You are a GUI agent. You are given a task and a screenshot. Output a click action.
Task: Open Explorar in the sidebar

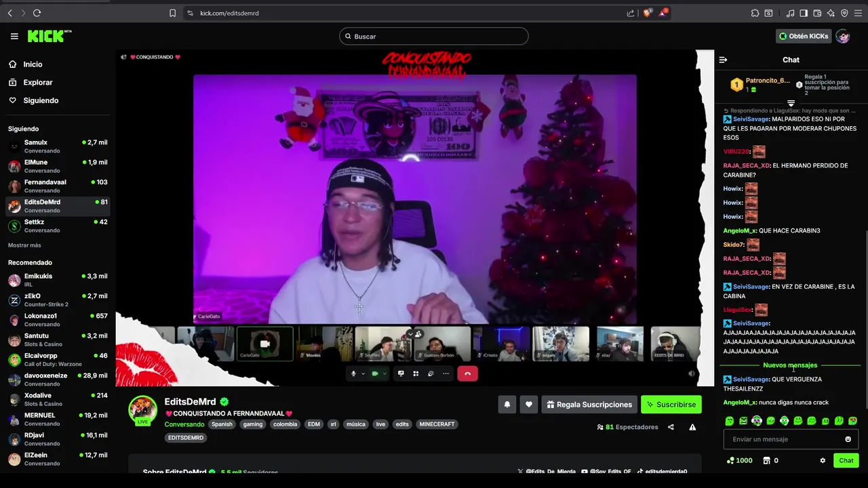click(37, 83)
